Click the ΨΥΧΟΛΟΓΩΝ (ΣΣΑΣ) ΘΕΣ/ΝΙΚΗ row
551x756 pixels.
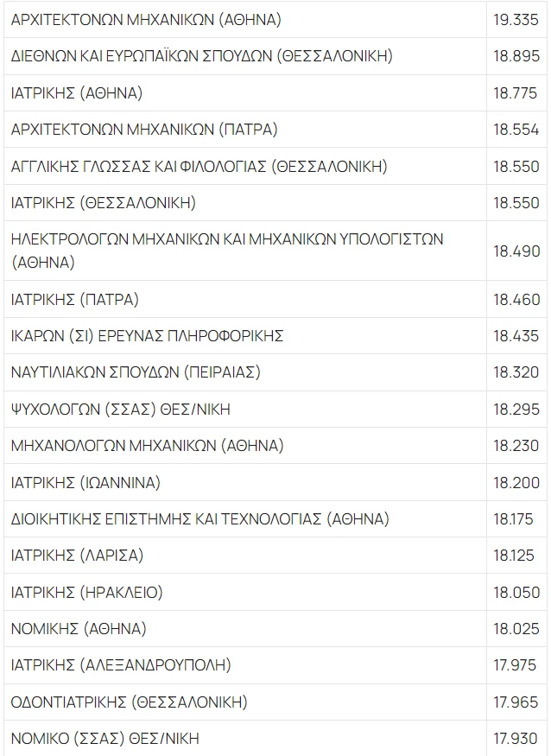(121, 410)
